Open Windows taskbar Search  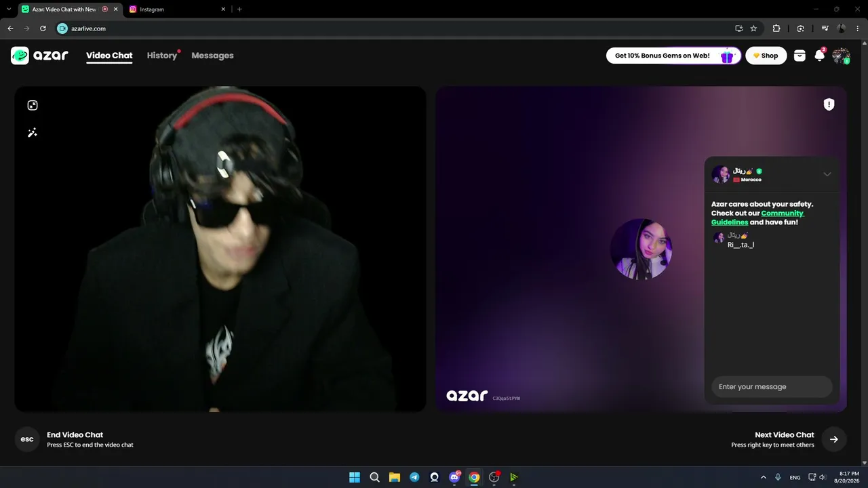(x=374, y=477)
